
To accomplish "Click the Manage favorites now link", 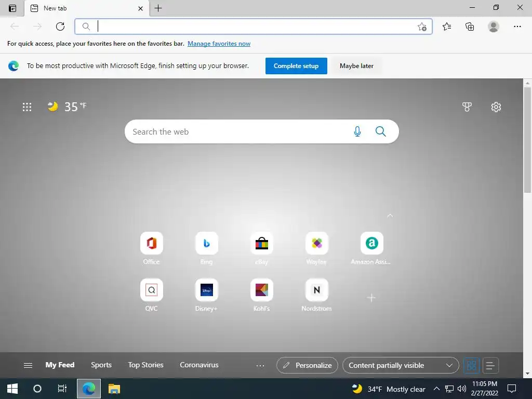I will (219, 44).
